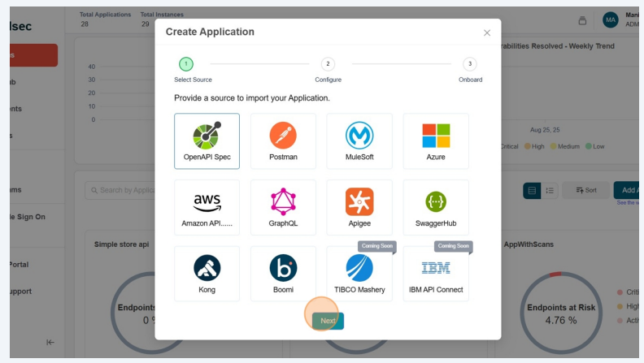Open the Sort button in background page
The image size is (644, 363).
[x=586, y=190]
